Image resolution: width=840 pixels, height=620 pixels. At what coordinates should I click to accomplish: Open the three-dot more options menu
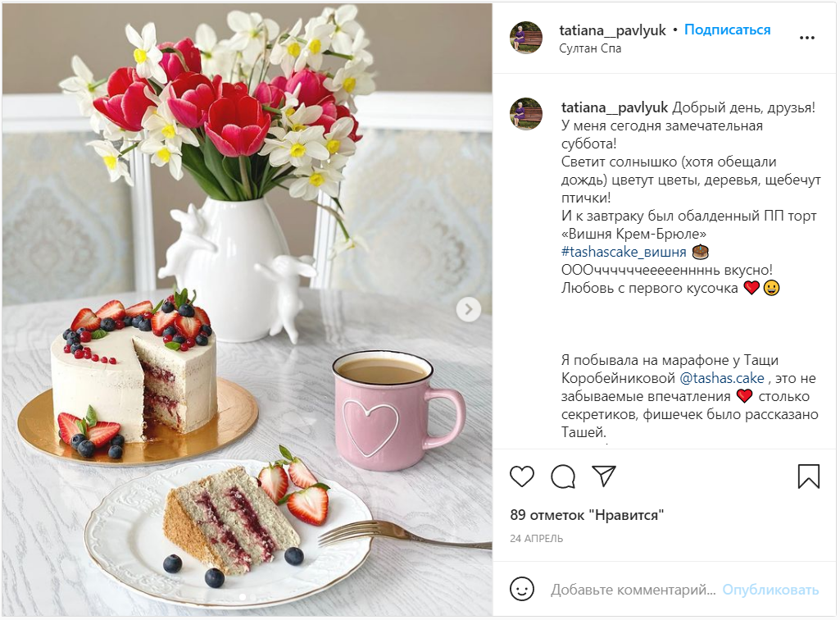click(806, 38)
